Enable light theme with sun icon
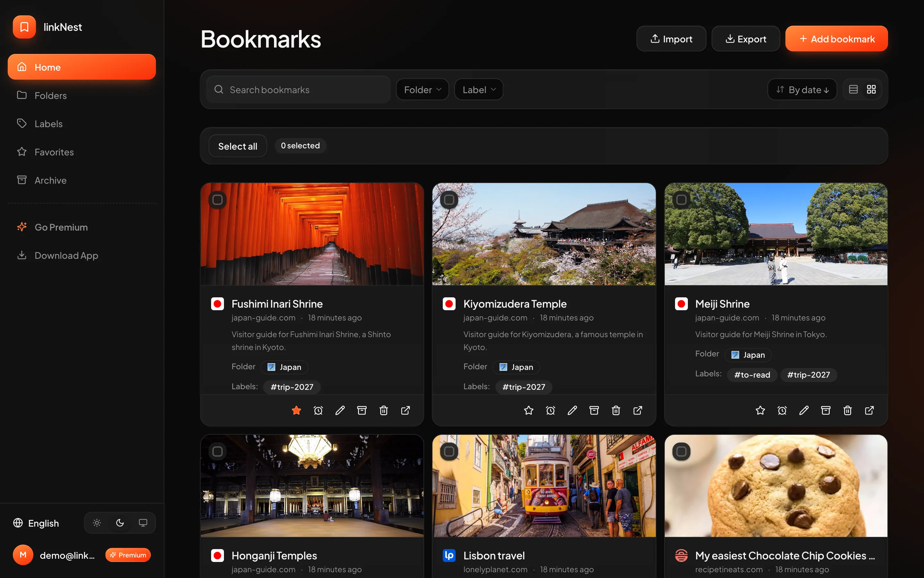This screenshot has height=578, width=924. (97, 522)
